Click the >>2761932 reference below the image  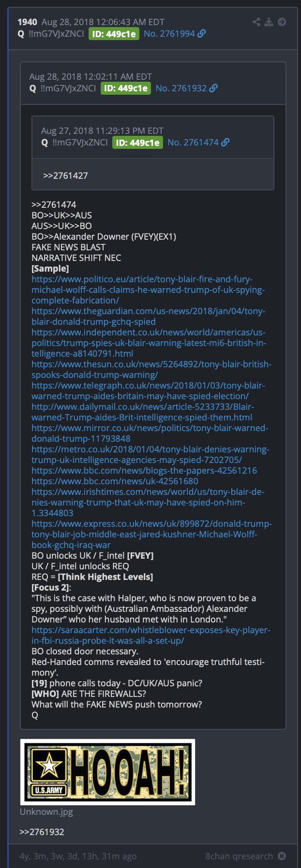pos(42,832)
